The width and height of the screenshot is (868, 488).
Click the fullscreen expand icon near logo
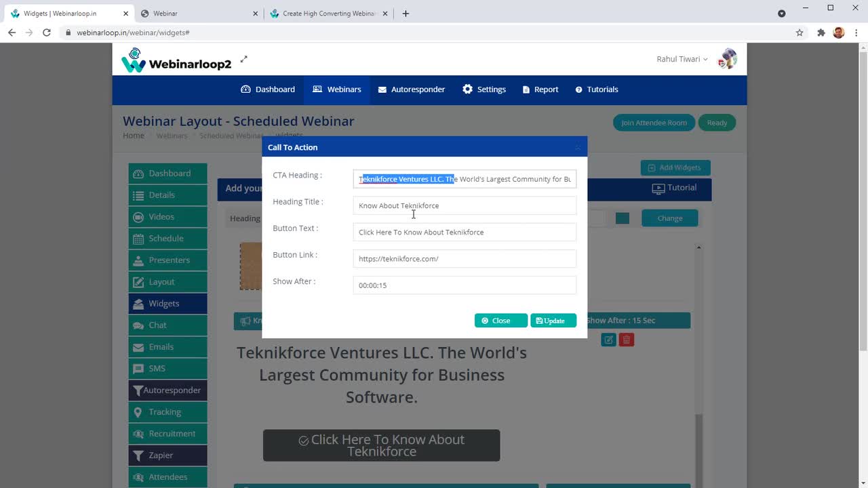244,59
